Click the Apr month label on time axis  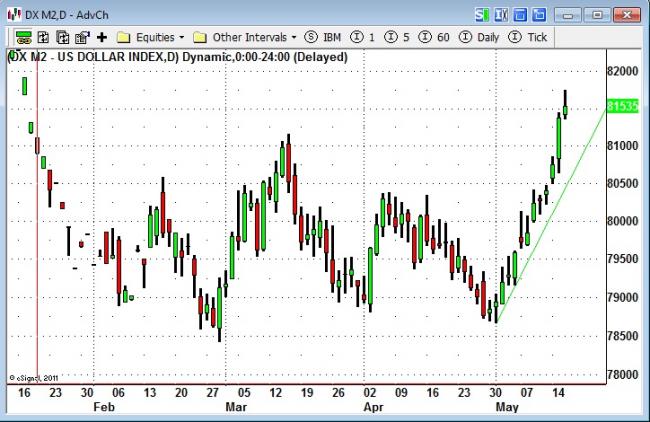pyautogui.click(x=374, y=407)
